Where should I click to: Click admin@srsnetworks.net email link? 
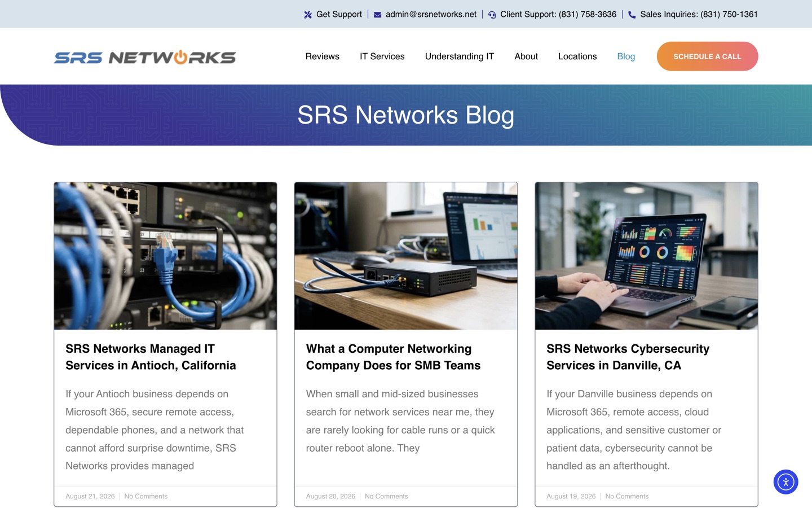click(431, 14)
